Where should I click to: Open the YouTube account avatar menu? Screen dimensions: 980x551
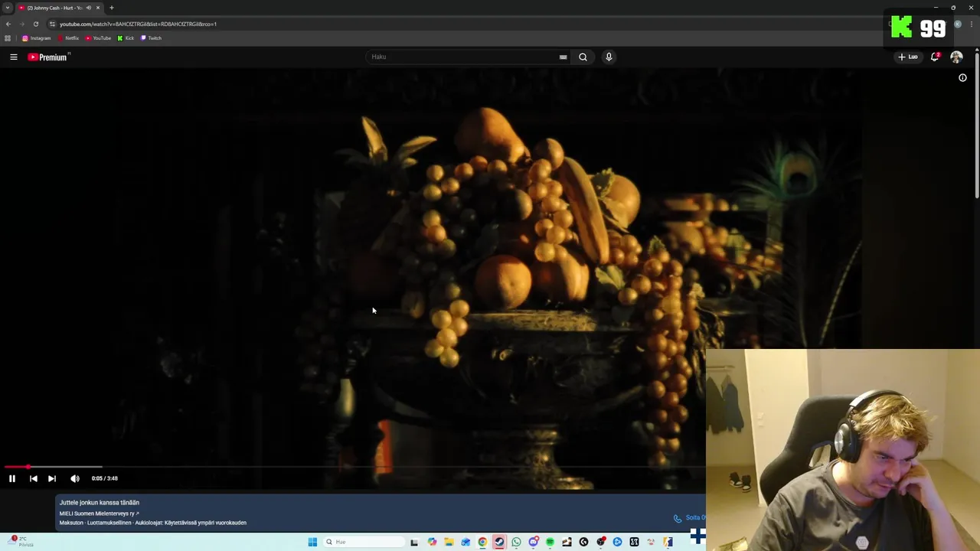[x=956, y=57]
